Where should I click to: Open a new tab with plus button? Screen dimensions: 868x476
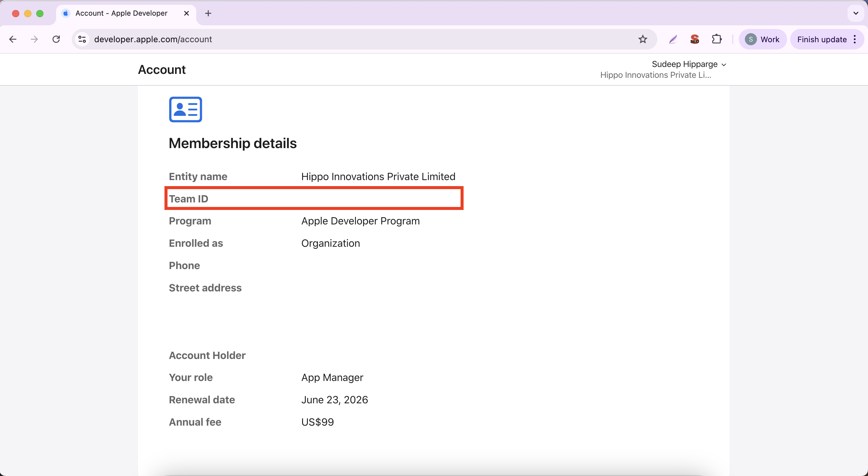coord(208,14)
